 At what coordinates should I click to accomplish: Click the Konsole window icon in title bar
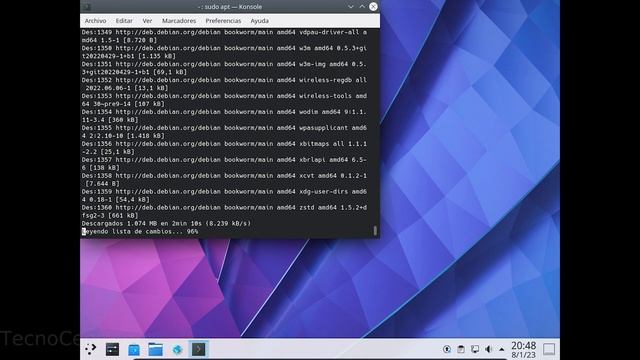point(86,7)
